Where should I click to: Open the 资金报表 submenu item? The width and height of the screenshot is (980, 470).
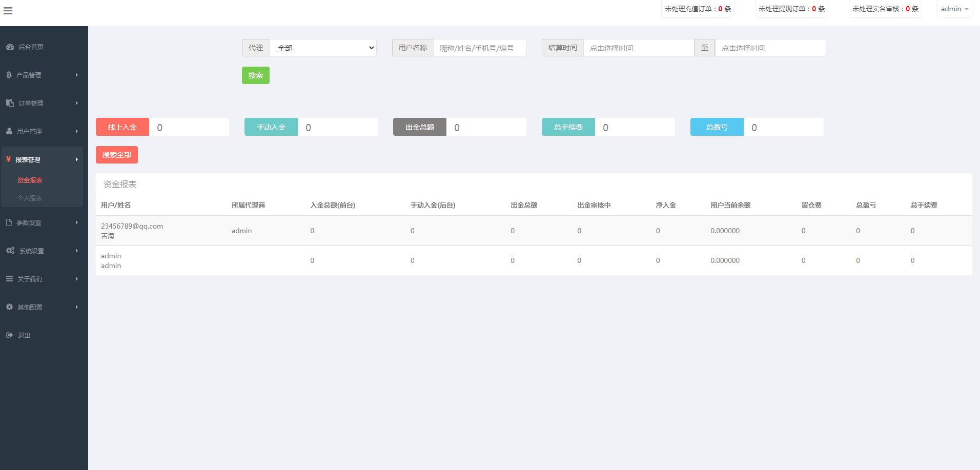coord(30,180)
